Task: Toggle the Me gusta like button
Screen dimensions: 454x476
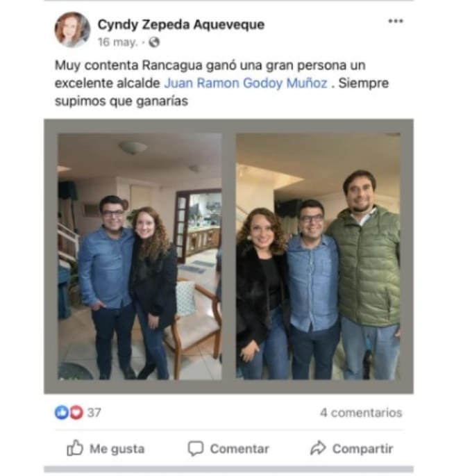Action: [106, 448]
